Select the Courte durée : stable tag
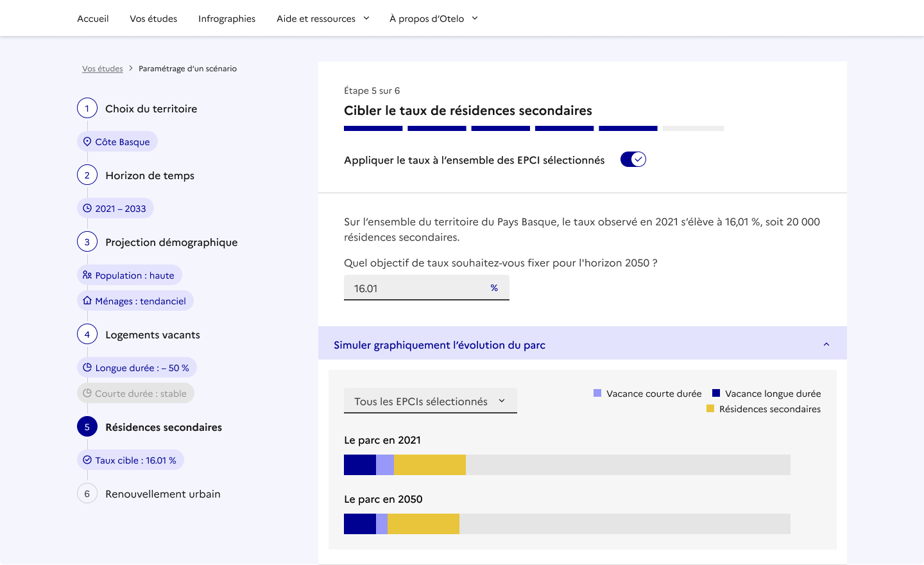 coord(135,394)
